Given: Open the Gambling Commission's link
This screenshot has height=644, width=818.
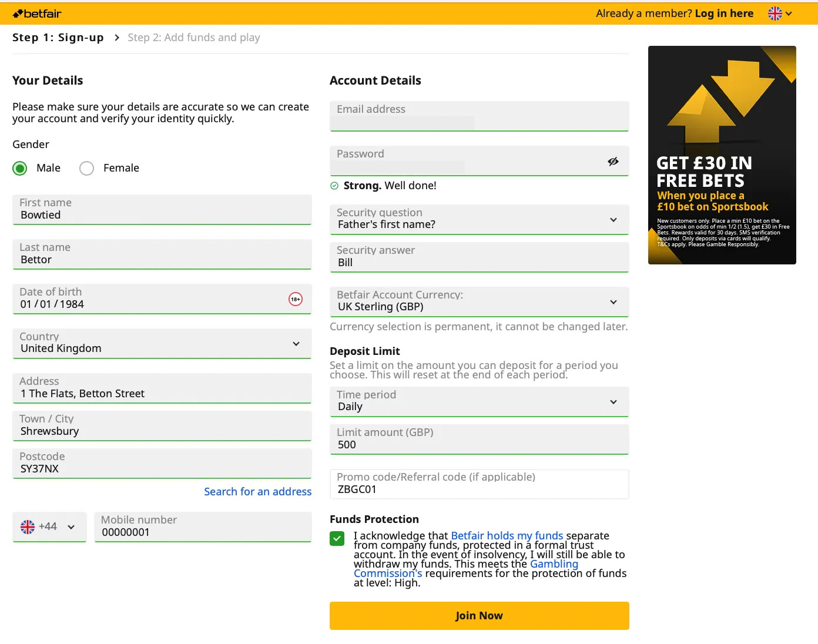Looking at the screenshot, I should click(466, 569).
